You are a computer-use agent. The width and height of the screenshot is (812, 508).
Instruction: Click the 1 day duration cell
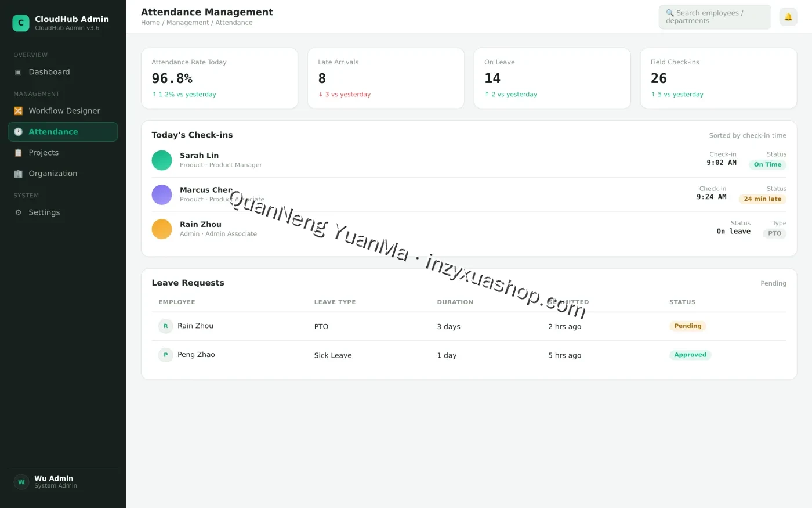(x=447, y=355)
